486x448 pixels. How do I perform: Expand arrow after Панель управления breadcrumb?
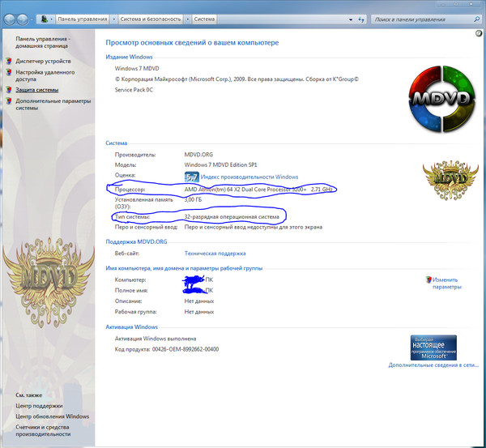[113, 19]
